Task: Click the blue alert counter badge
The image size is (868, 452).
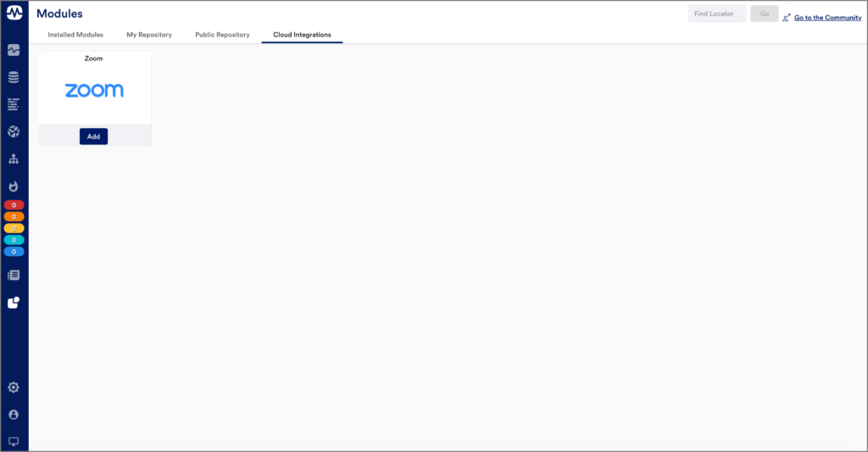Action: [14, 252]
